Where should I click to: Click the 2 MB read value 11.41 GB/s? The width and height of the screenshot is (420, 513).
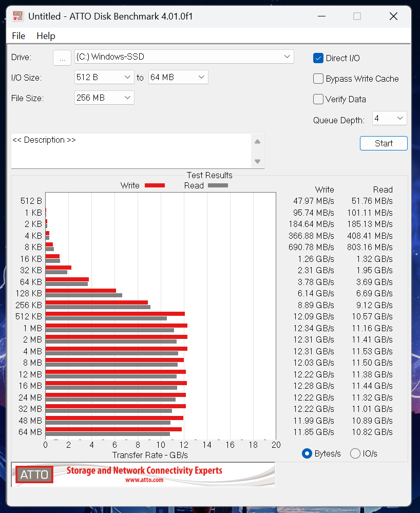(x=372, y=339)
